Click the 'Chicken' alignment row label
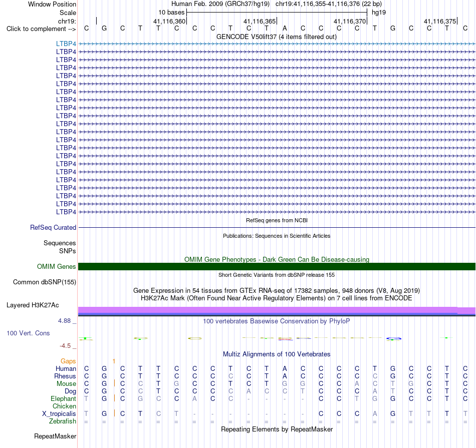The height and width of the screenshot is (448, 476). point(64,406)
